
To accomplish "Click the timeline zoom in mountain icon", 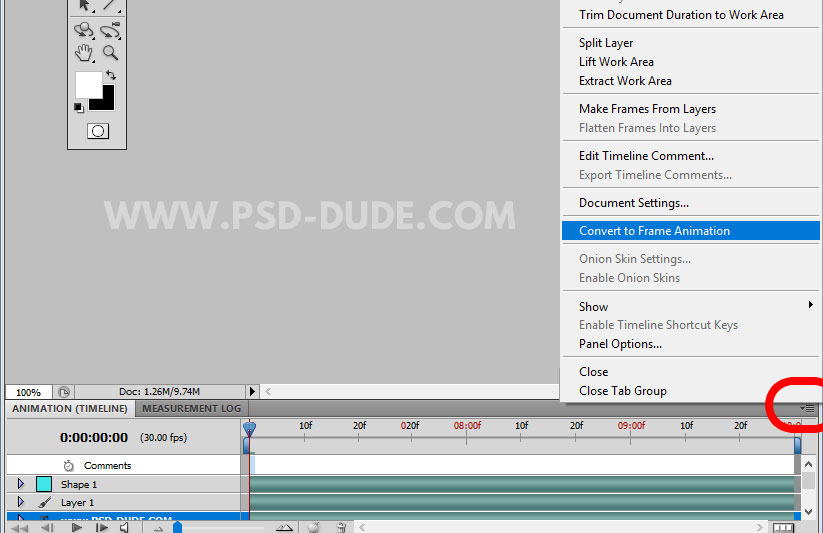I will click(x=284, y=528).
